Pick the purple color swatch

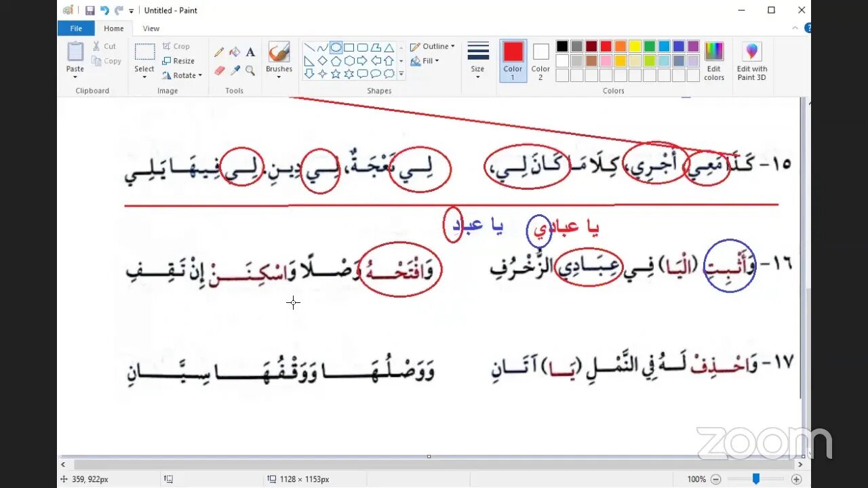(693, 46)
